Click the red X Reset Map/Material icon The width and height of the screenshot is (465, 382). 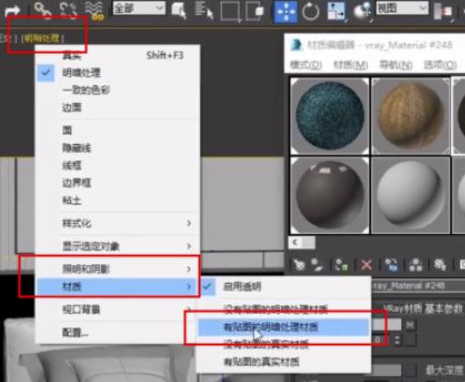coord(366,266)
